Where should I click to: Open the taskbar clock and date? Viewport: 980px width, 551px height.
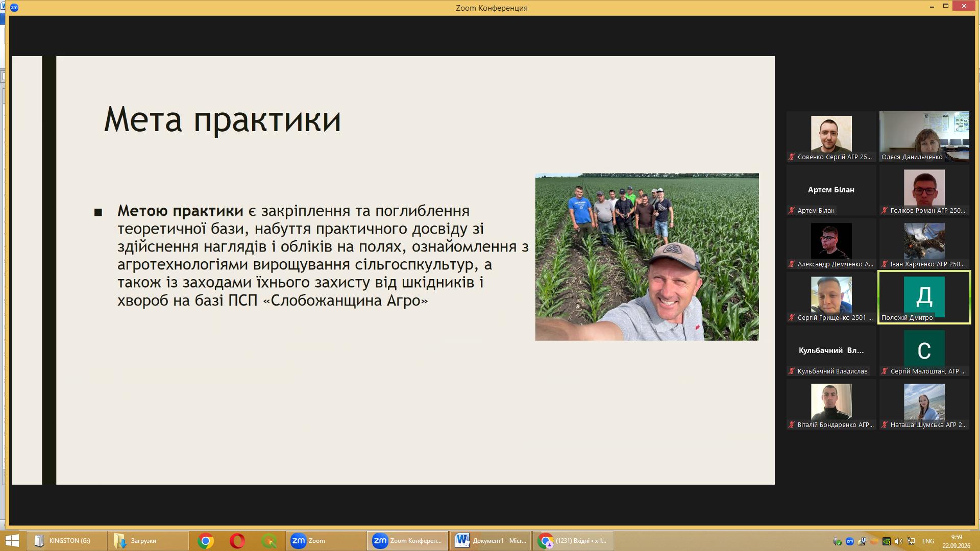click(x=957, y=541)
